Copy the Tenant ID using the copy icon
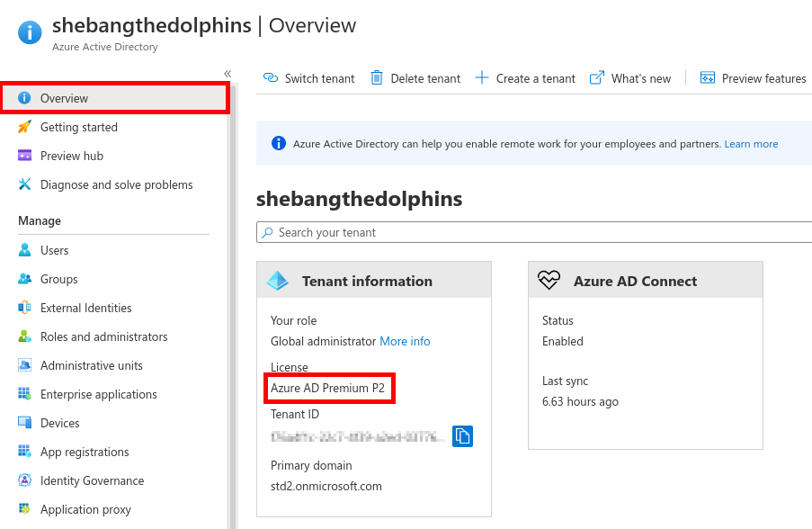This screenshot has width=812, height=529. tap(463, 435)
